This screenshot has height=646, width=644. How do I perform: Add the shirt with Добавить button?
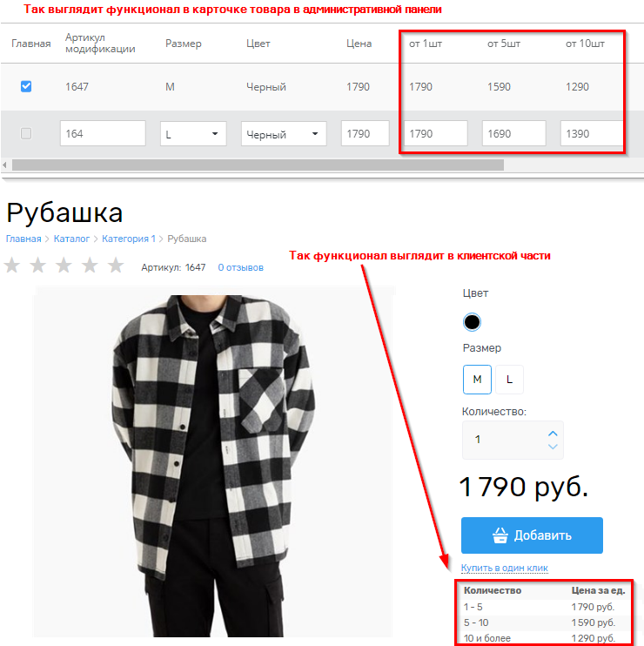[x=532, y=535]
